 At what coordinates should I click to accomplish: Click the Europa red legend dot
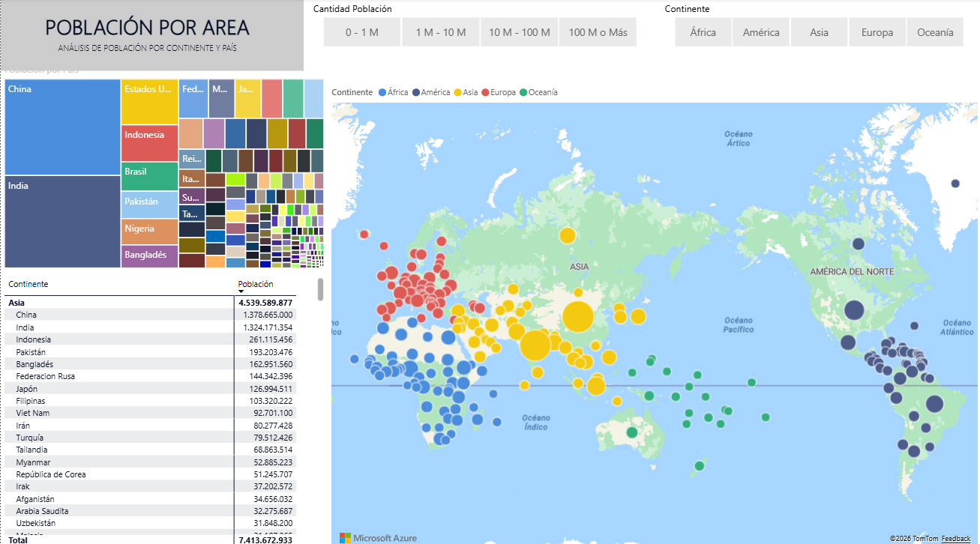(x=485, y=93)
